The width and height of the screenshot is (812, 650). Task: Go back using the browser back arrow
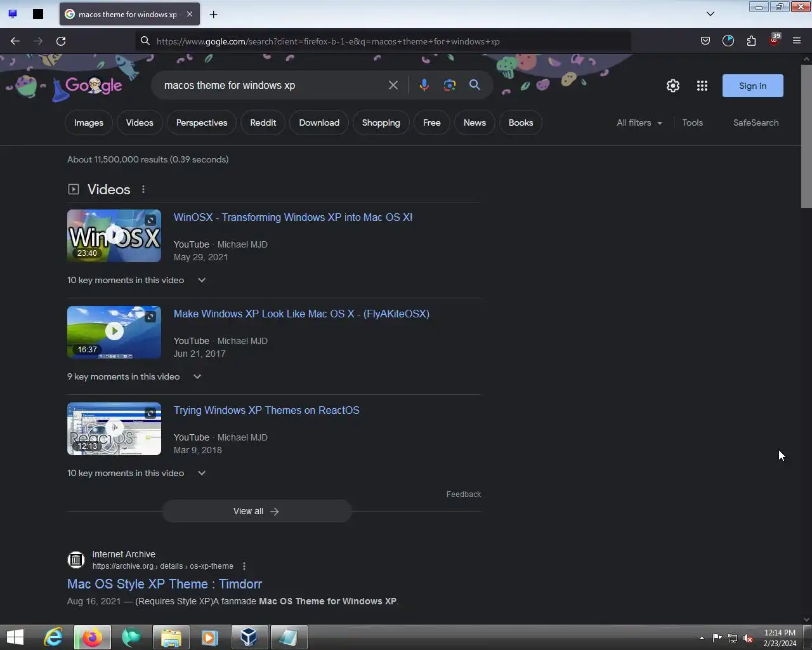15,41
